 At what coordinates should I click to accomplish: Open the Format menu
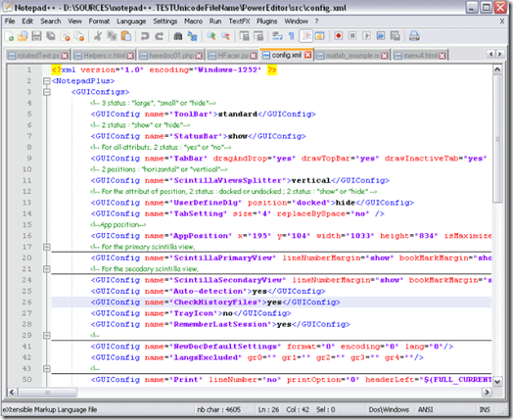(x=99, y=22)
